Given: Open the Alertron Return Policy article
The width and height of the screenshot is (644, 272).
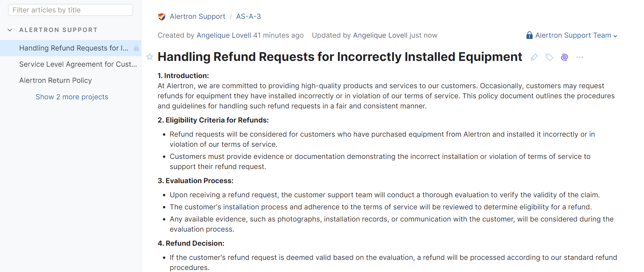Looking at the screenshot, I should (56, 80).
